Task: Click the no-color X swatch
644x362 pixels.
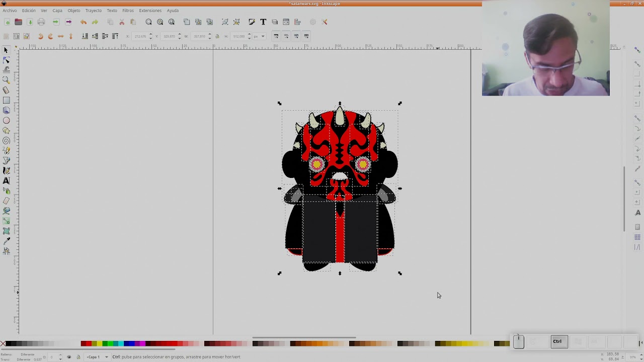Action: tap(3, 344)
